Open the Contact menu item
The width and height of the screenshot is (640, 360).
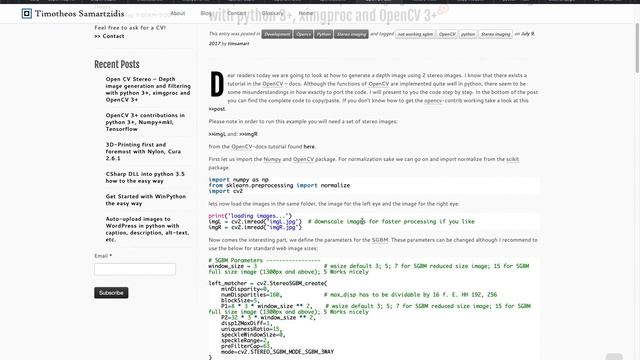tap(236, 13)
